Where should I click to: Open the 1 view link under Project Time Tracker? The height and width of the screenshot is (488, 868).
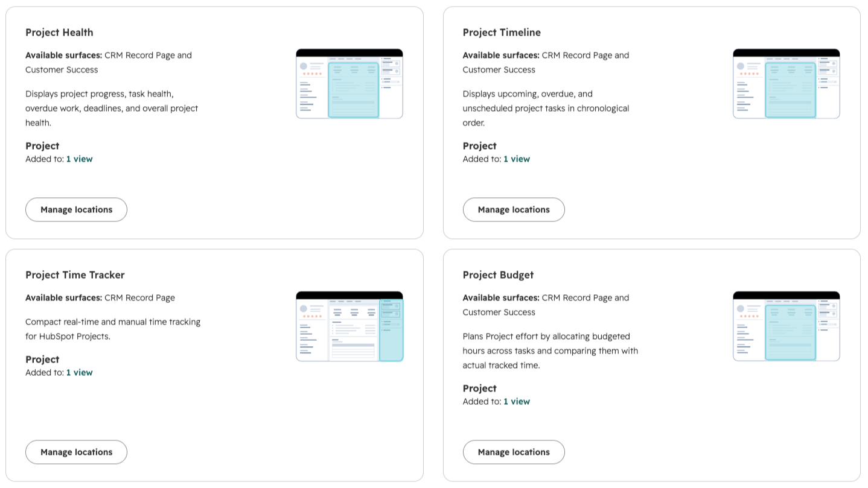(x=79, y=373)
